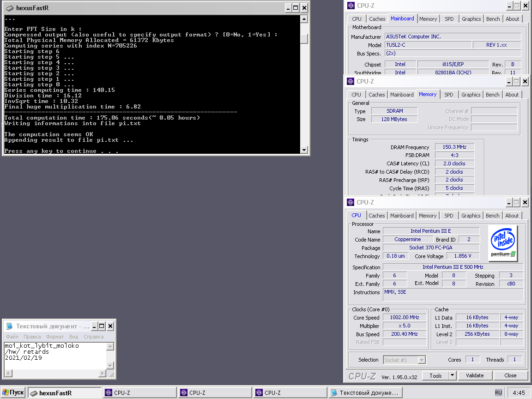Click the Intel Inside Pentium III logo

pos(503,243)
